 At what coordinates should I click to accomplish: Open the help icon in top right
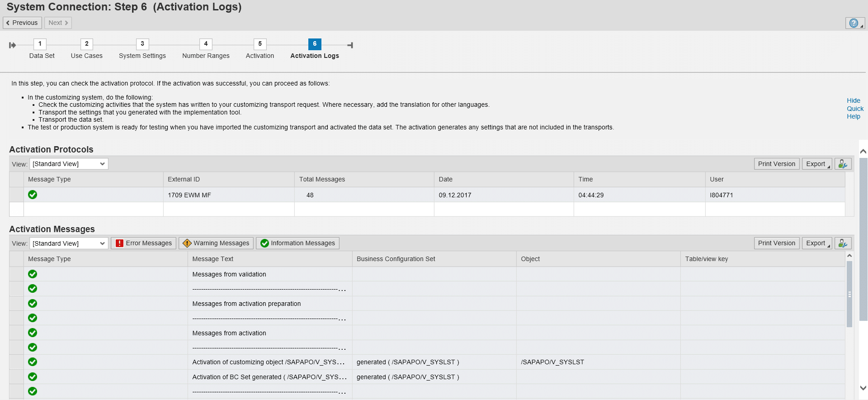click(854, 23)
